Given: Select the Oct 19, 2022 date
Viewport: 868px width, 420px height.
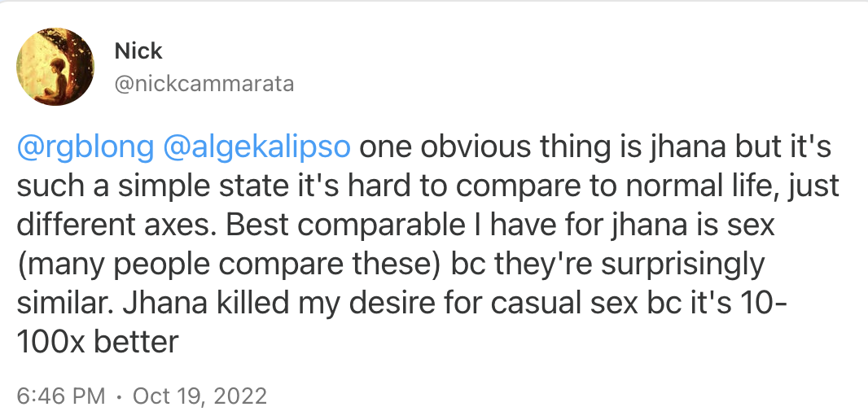Looking at the screenshot, I should pyautogui.click(x=199, y=396).
